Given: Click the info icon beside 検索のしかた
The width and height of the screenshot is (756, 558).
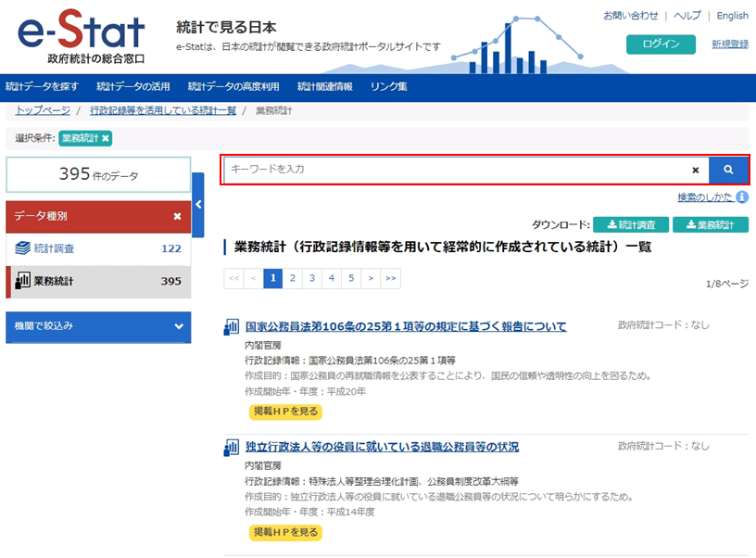Looking at the screenshot, I should 742,197.
